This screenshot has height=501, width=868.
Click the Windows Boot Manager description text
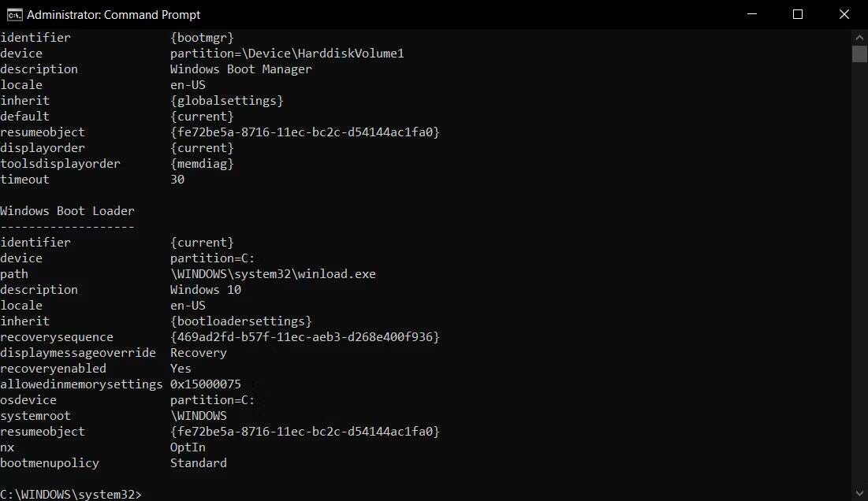[240, 69]
